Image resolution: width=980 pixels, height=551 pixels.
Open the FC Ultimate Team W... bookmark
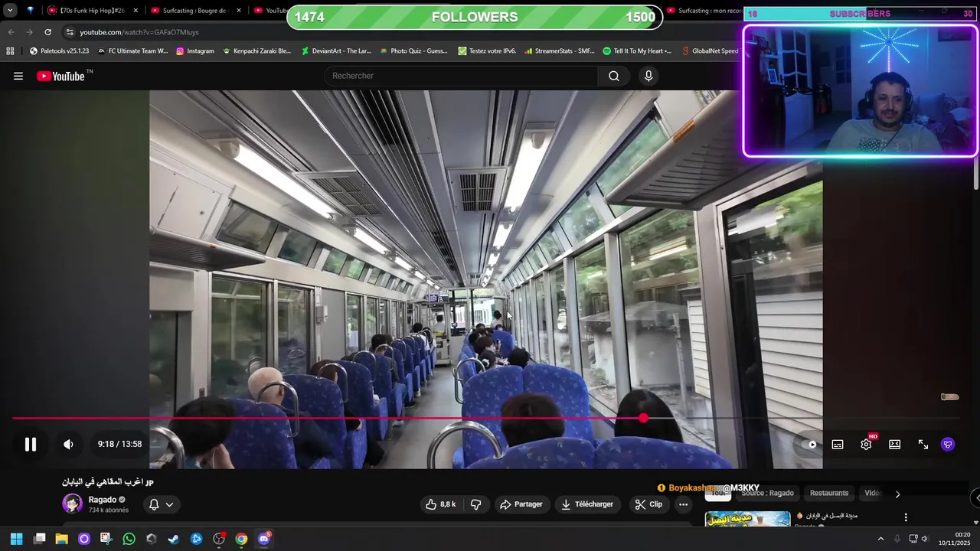point(132,51)
